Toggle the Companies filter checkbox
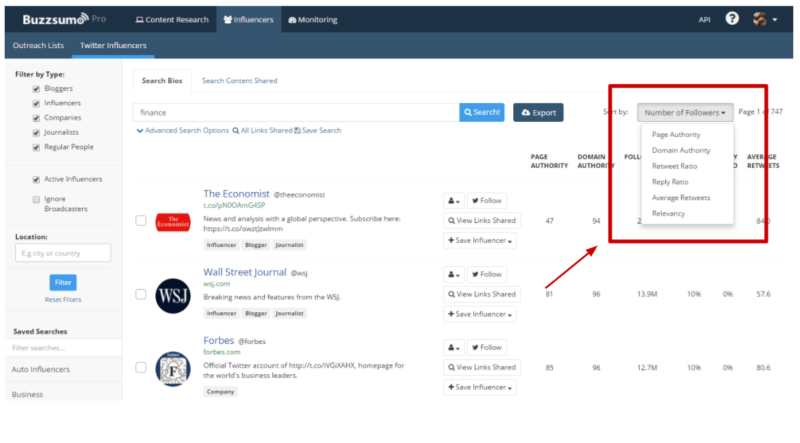800x443 pixels. pos(36,118)
